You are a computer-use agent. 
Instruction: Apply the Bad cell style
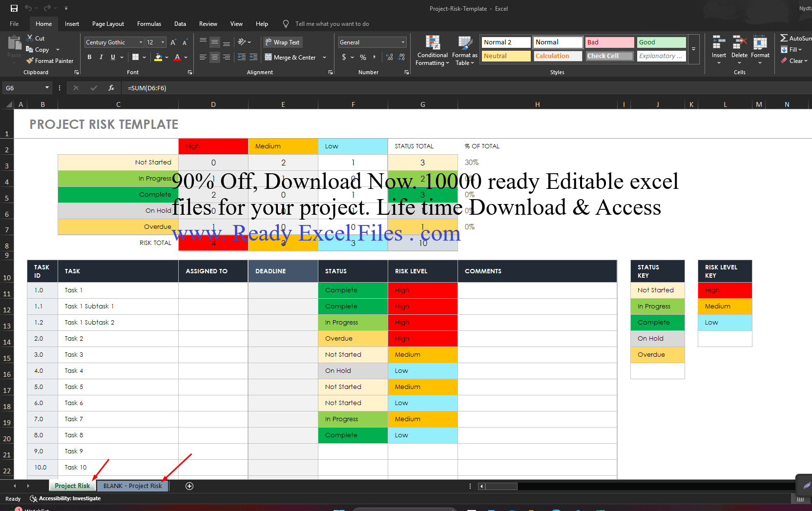pyautogui.click(x=610, y=42)
